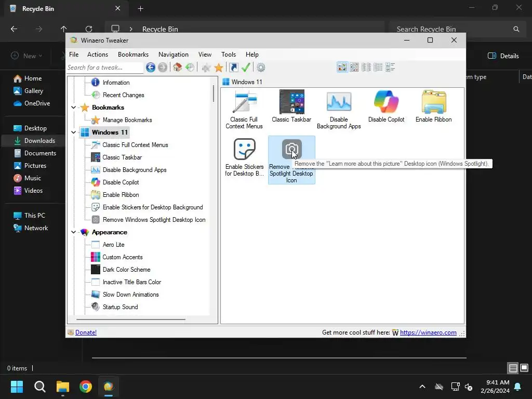Click the Back navigation arrow in Winaero toolbar

151,68
